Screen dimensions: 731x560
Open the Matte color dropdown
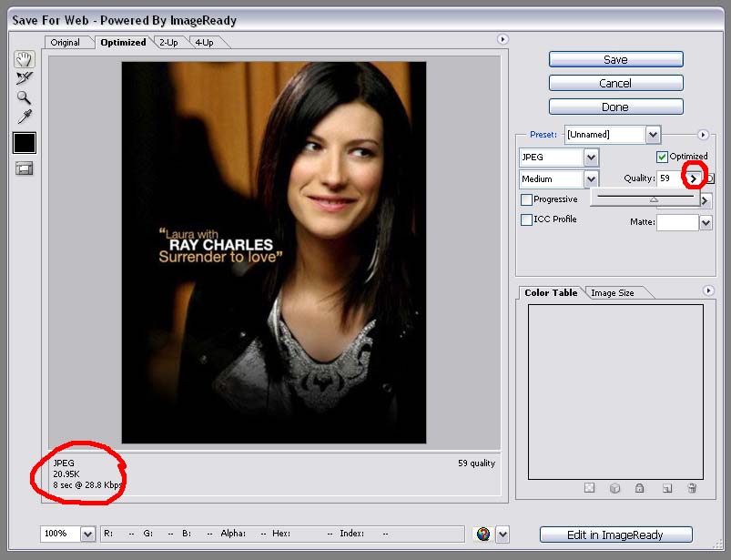[706, 223]
